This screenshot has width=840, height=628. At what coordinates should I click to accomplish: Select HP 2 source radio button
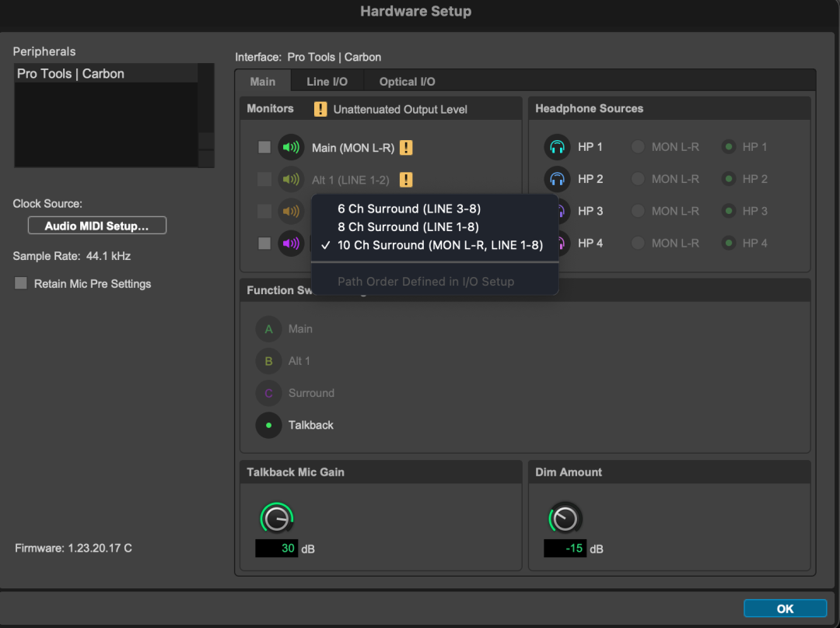(729, 179)
